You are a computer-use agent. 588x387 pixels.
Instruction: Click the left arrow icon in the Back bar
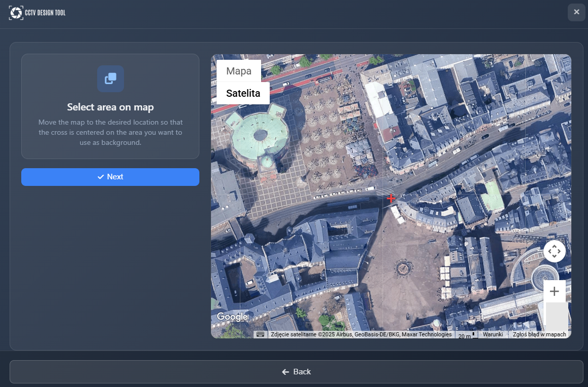coord(285,371)
